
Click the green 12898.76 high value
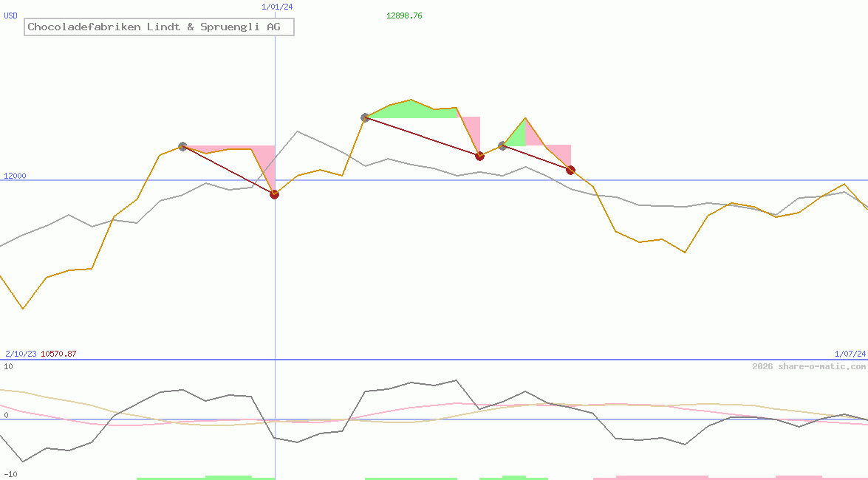coord(404,16)
